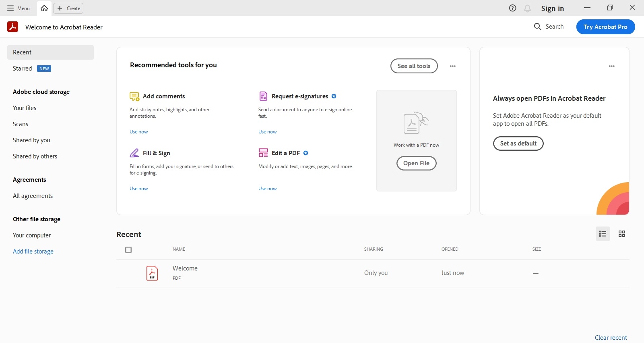Open the hamburger Menu
This screenshot has height=343, width=644.
pos(18,8)
